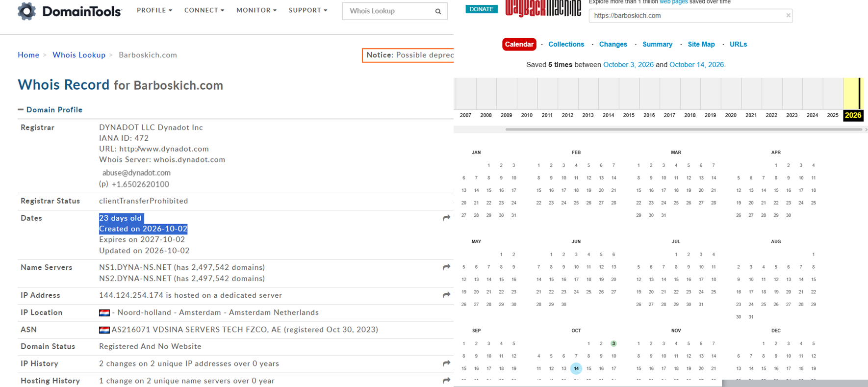Select year 2025 in the timeline
Screen dimensions: 868x387
[x=833, y=115]
